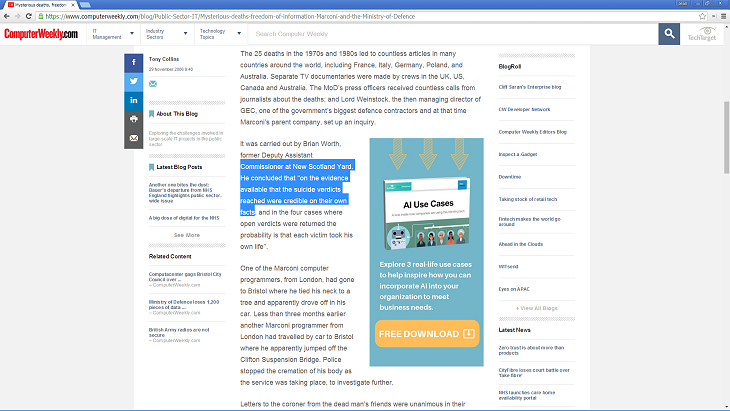This screenshot has height=411, width=730.
Task: Open 'NHS launches care home availability portal' news
Action: point(527,395)
